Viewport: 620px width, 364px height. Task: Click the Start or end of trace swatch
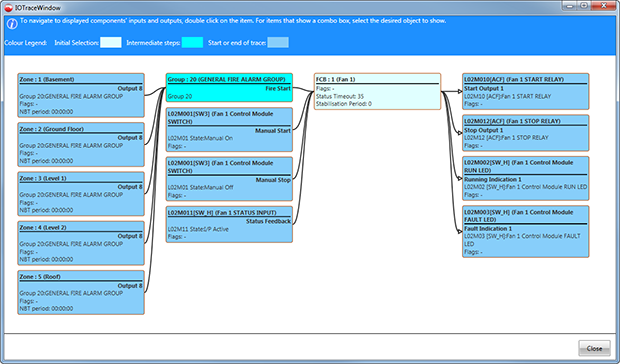point(278,42)
